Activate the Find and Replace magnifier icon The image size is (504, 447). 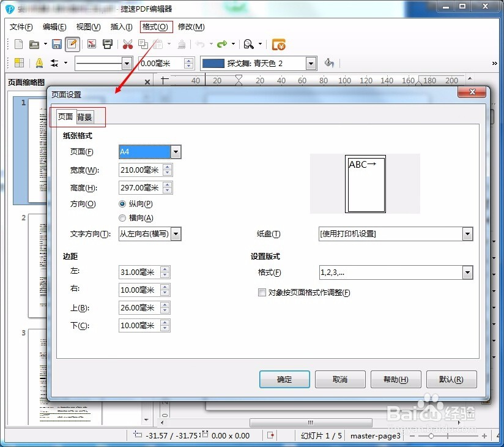point(250,43)
